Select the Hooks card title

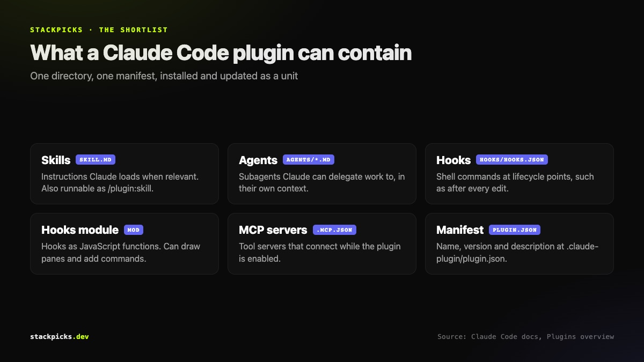pyautogui.click(x=453, y=160)
